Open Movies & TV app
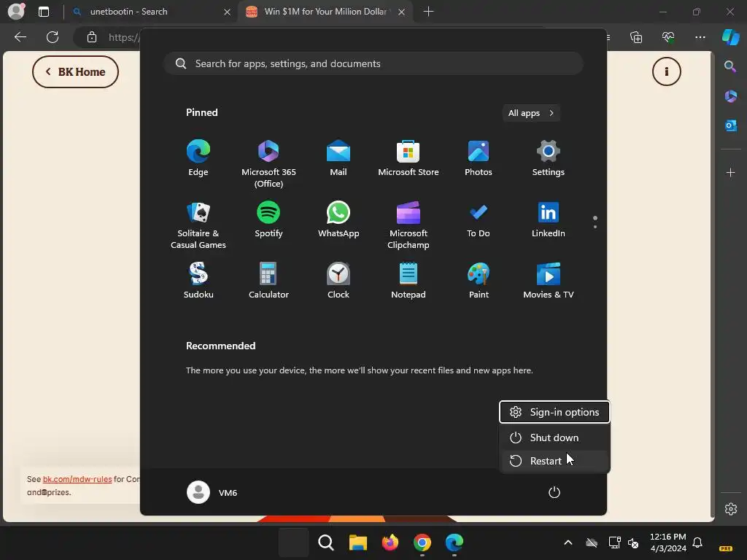The image size is (747, 560). coord(549,281)
